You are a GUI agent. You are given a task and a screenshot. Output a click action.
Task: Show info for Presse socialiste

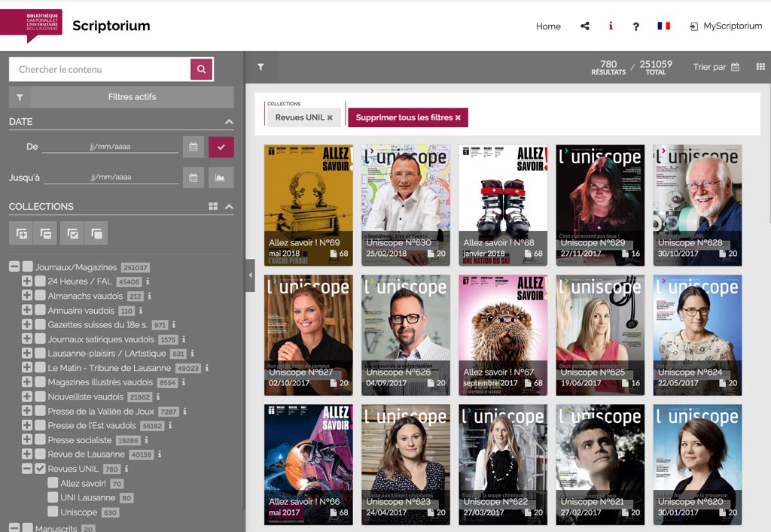click(147, 440)
